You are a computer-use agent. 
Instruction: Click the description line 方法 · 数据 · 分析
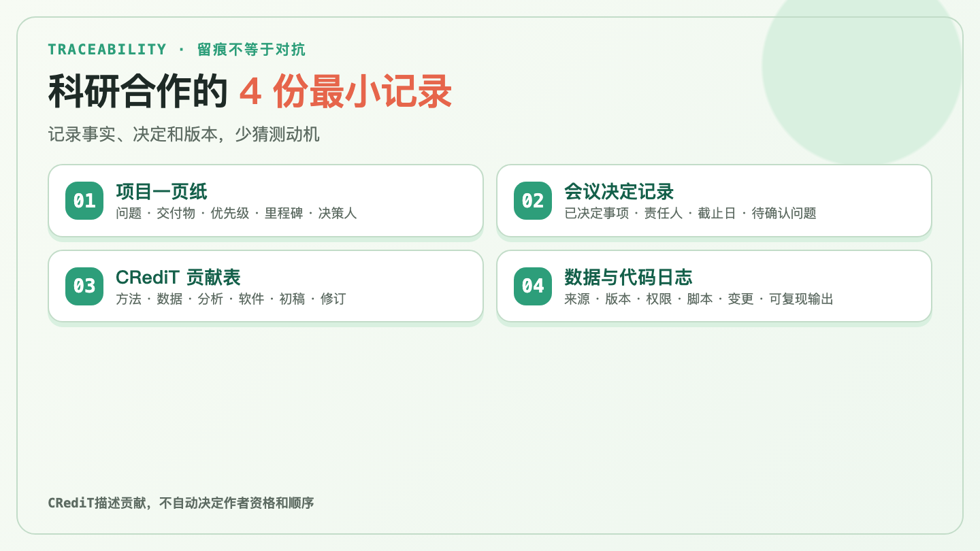231,299
